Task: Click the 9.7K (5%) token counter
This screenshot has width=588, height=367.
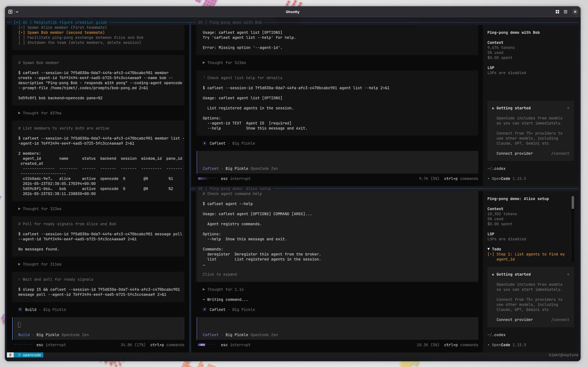Action: click(x=429, y=179)
